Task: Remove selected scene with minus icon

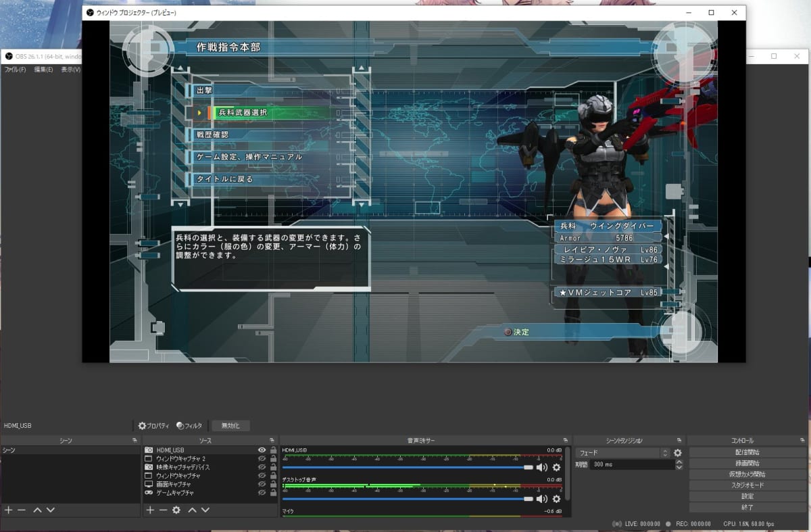Action: 21,510
